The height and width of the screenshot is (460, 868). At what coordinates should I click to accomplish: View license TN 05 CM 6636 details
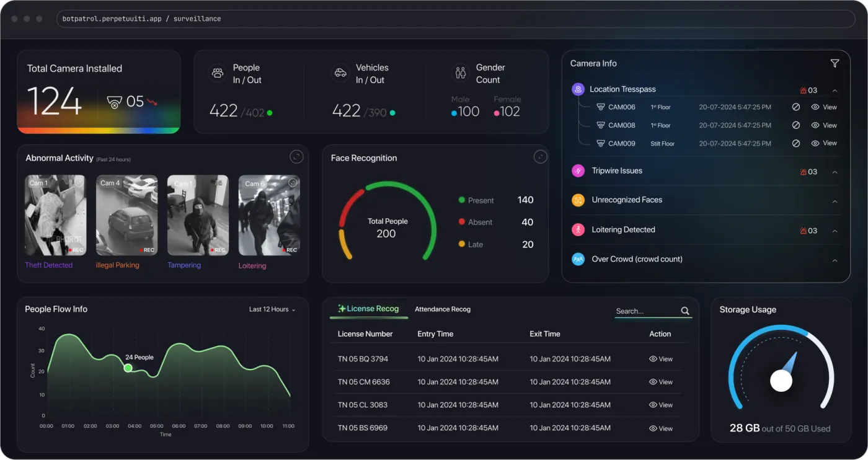[661, 382]
